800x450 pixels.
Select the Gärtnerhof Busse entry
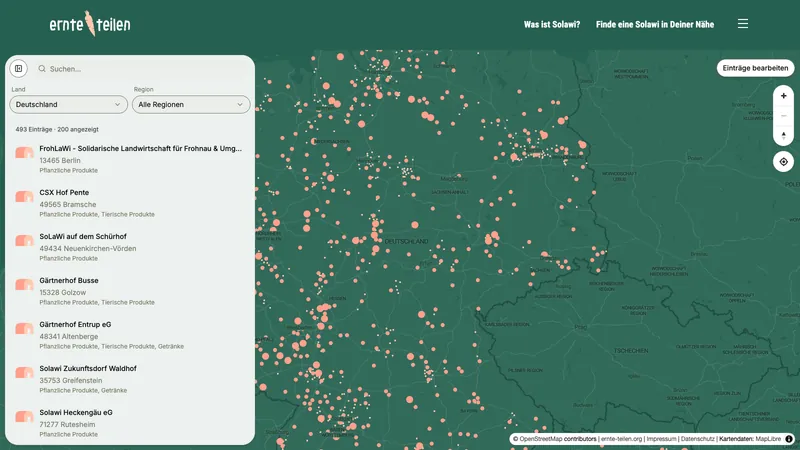pyautogui.click(x=130, y=290)
